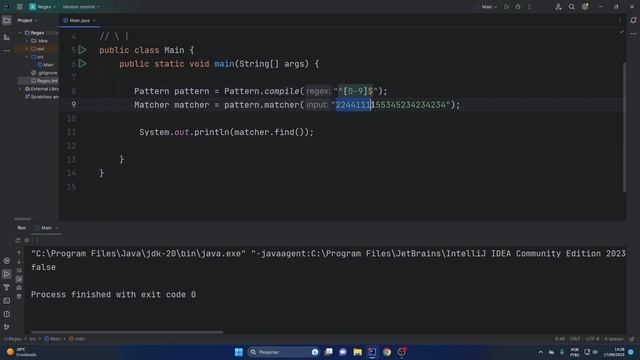
Task: Open the Build hammer tool window icon
Action: pos(7,287)
